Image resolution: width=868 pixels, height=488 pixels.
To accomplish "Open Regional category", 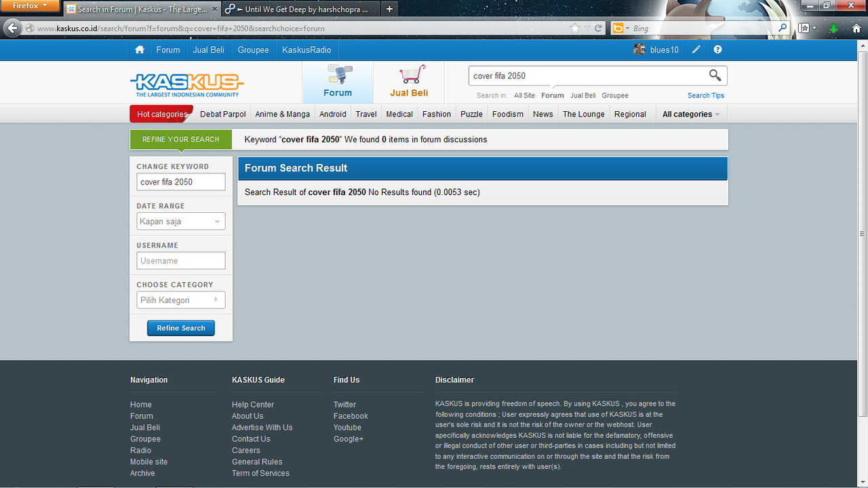I will pos(630,114).
